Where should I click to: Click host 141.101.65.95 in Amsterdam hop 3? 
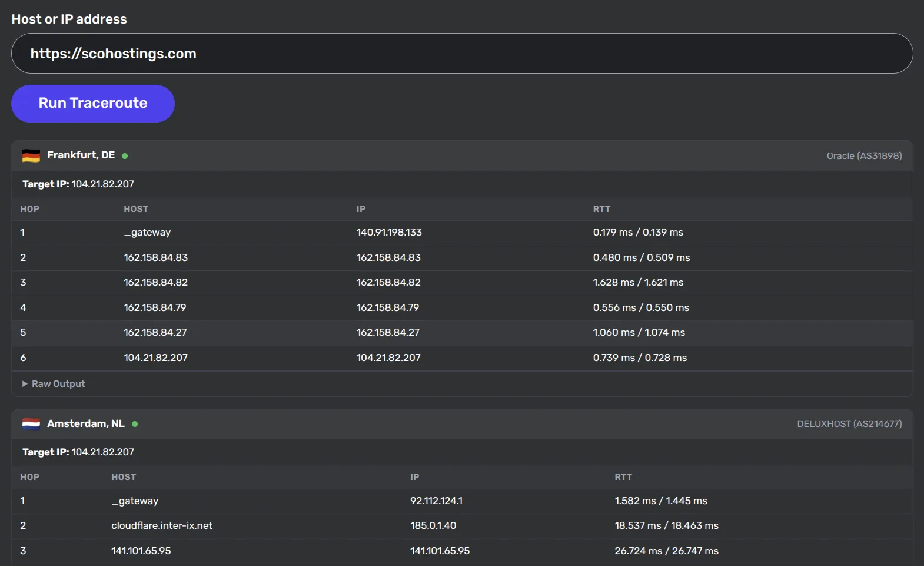[x=141, y=551]
